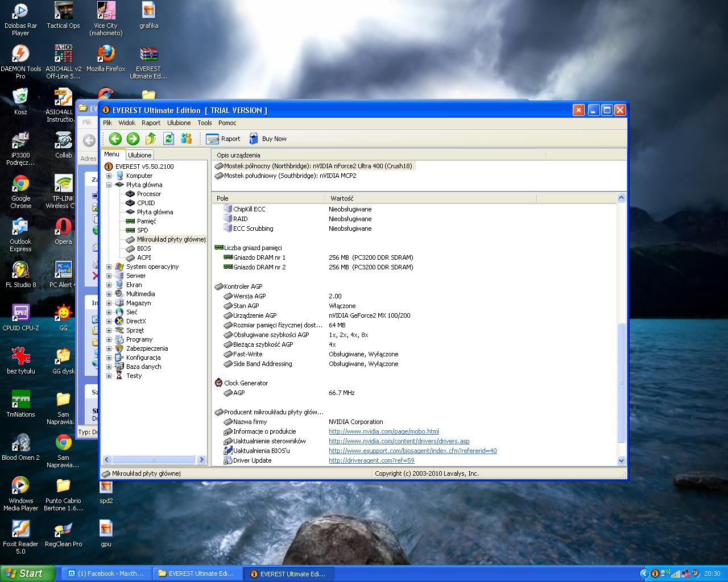This screenshot has height=582, width=728.
Task: Collapse the Płyta główna tree node
Action: coord(109,185)
